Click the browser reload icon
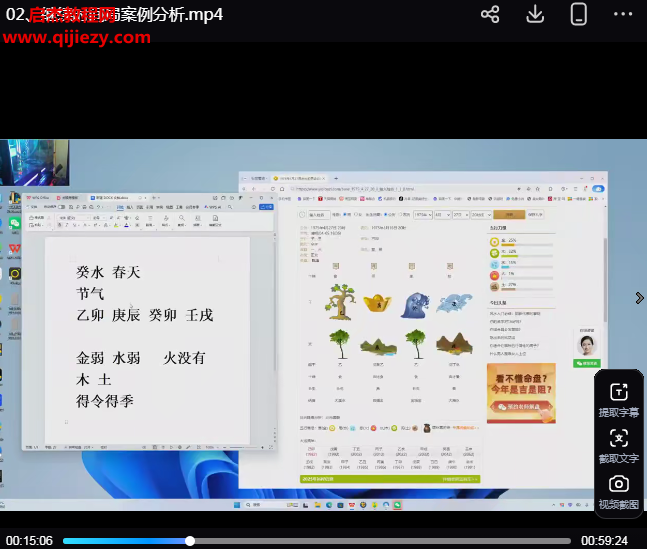The width and height of the screenshot is (647, 549). coord(273,189)
